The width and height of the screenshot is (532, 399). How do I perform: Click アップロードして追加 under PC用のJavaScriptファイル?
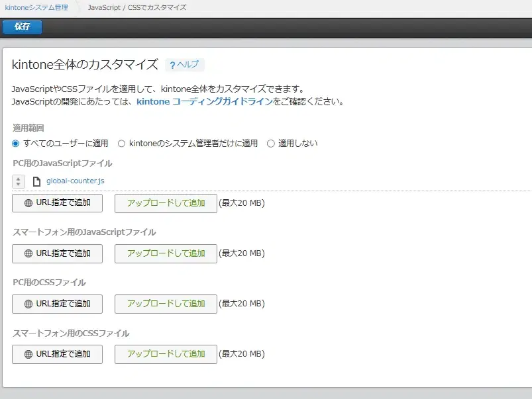pyautogui.click(x=166, y=203)
